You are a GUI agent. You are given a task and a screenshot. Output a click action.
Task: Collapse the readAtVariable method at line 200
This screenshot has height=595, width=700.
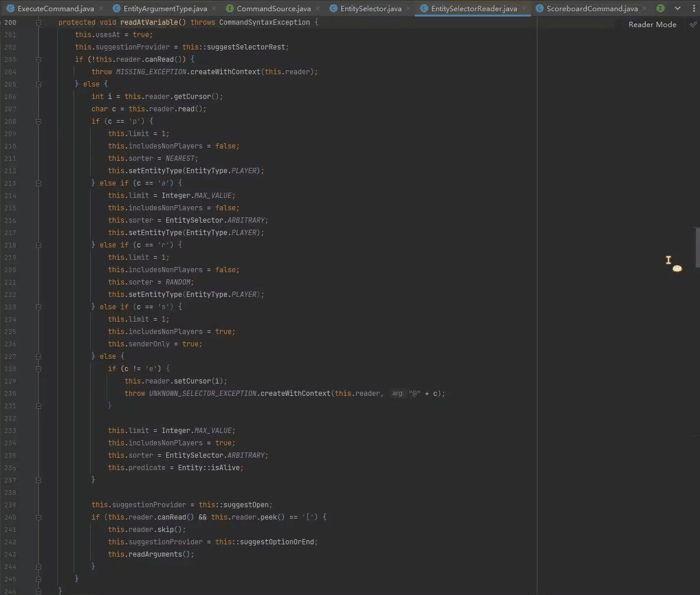click(x=38, y=22)
